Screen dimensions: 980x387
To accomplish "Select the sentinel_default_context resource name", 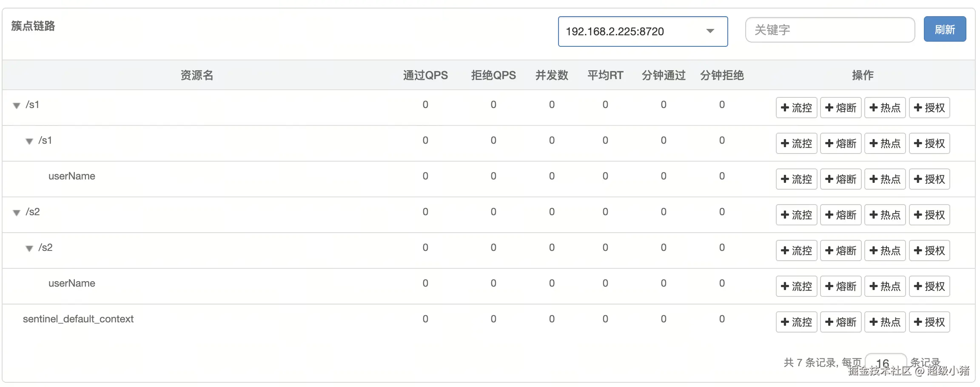I will pos(78,319).
